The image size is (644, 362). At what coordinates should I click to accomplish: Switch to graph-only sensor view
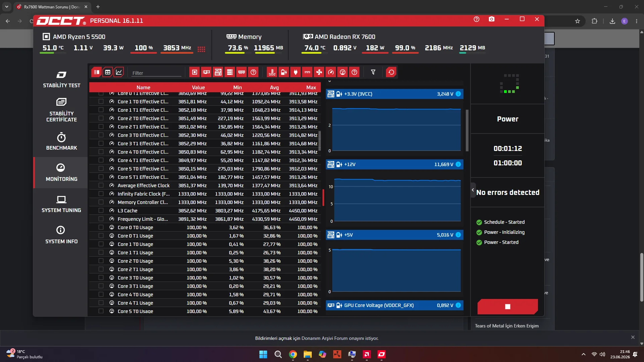pyautogui.click(x=119, y=72)
